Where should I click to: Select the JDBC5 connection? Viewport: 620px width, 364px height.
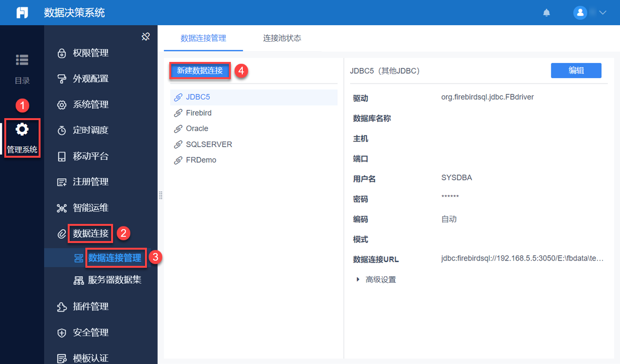(x=254, y=97)
